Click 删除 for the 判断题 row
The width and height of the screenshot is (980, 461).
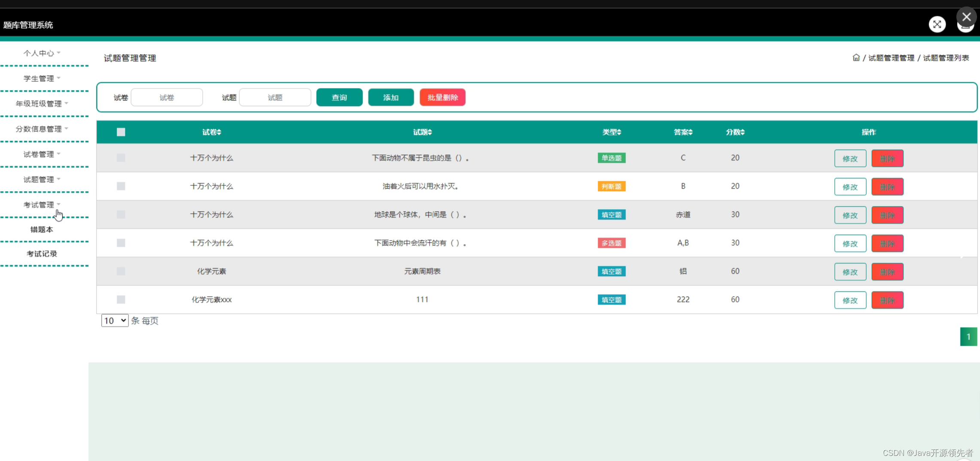(x=887, y=187)
